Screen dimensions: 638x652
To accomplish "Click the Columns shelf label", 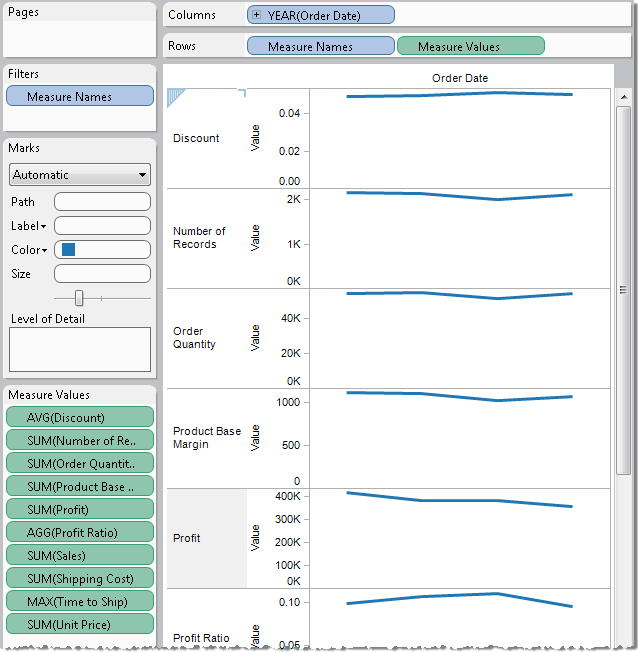I will pos(192,15).
